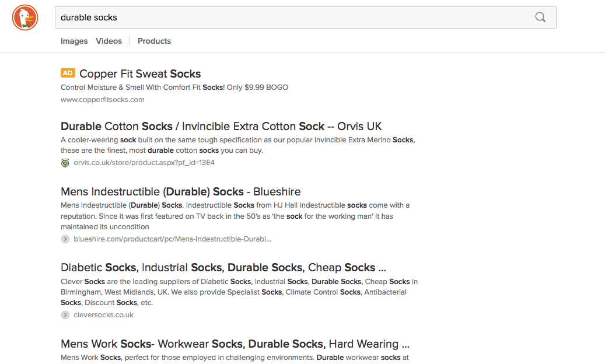Open the Copper Fit Sweat Socks ad
This screenshot has height=364, width=605.
(x=140, y=73)
